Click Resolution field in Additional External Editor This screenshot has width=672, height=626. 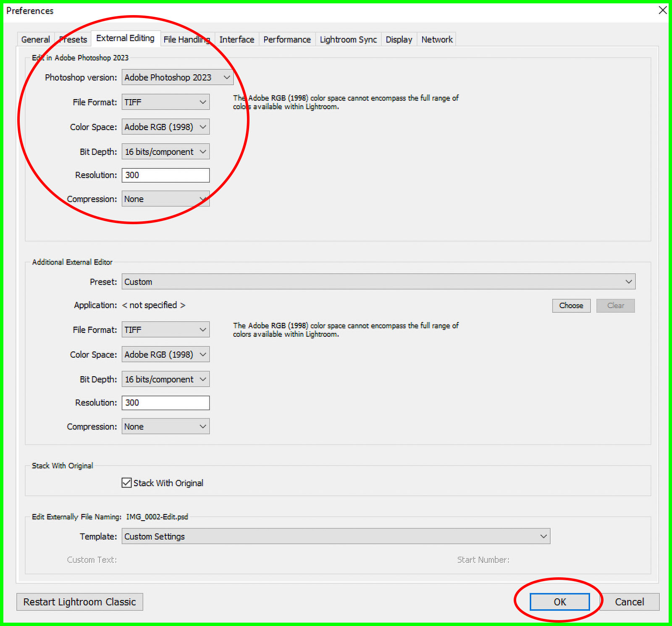165,403
